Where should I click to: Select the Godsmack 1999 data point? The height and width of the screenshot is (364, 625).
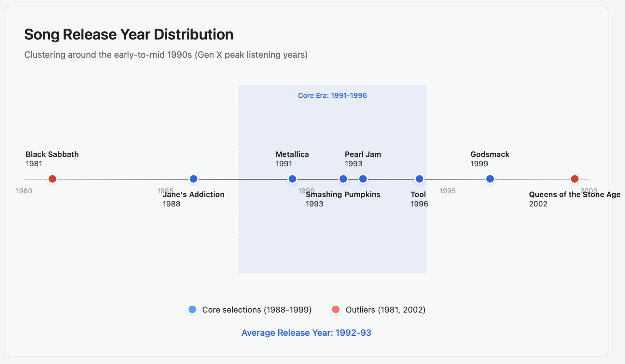(490, 179)
